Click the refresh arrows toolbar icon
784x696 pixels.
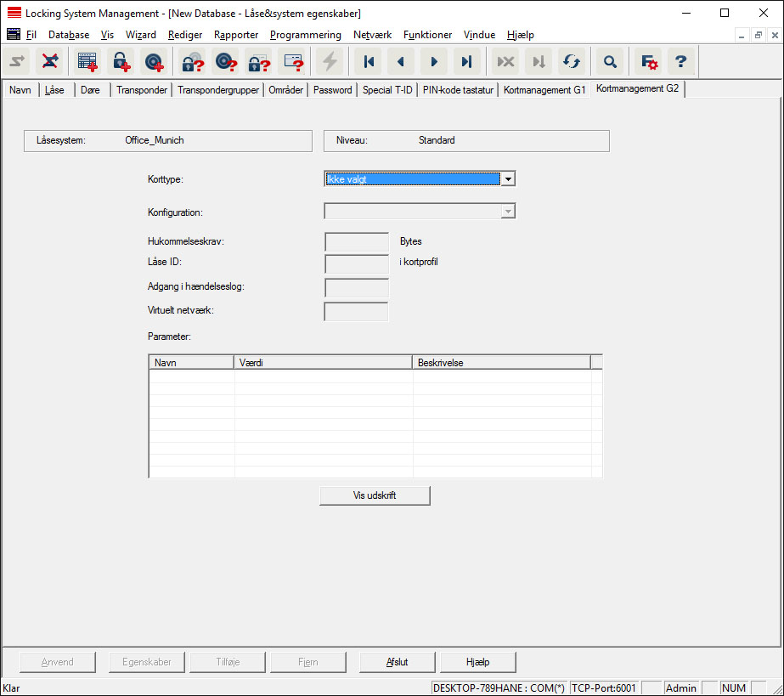pos(572,62)
